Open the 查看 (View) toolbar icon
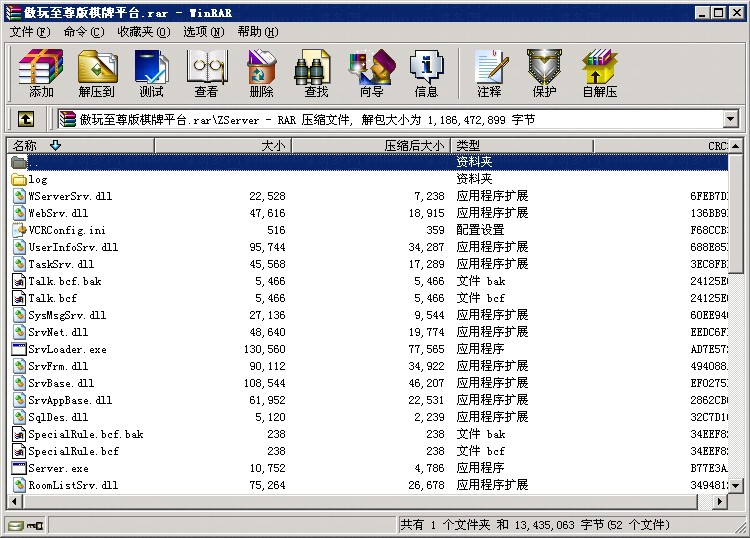Image resolution: width=750 pixels, height=538 pixels. pos(206,73)
